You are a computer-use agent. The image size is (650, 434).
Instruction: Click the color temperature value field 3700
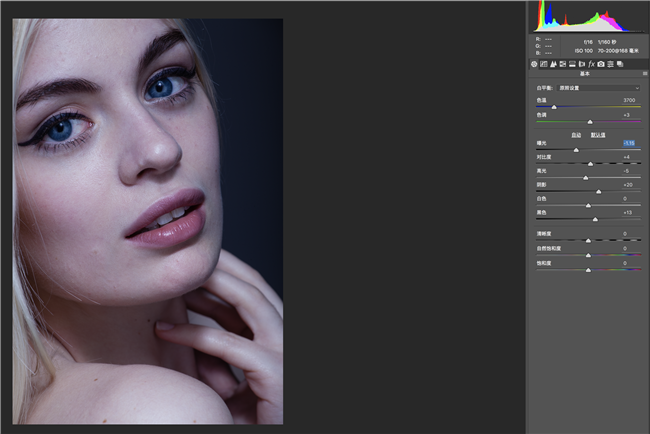(629, 100)
